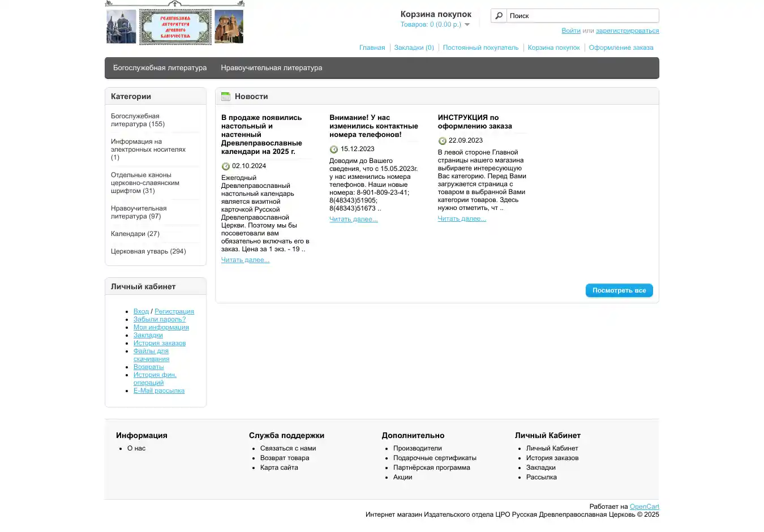Open the Закладки (0) top link

[414, 48]
